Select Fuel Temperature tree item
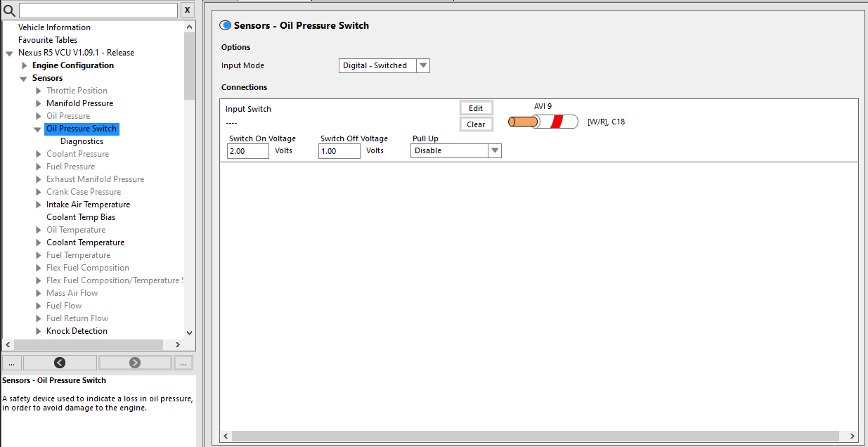The height and width of the screenshot is (447, 868). pos(78,255)
